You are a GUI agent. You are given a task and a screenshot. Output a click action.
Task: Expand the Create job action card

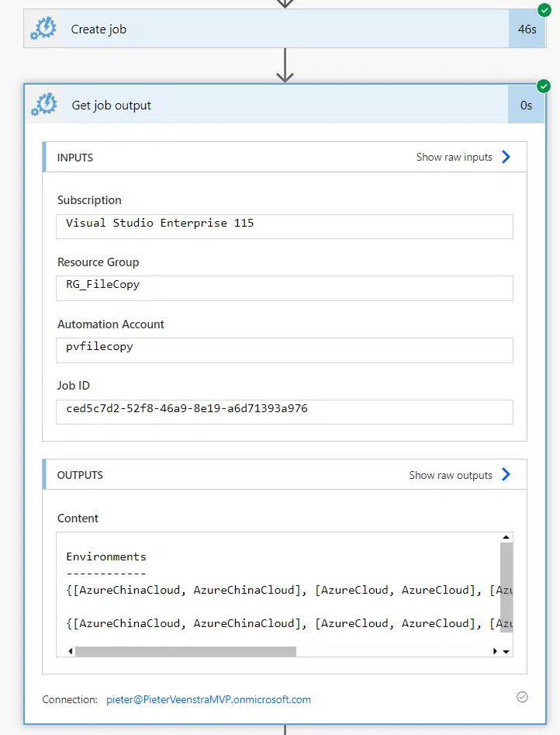pyautogui.click(x=285, y=29)
